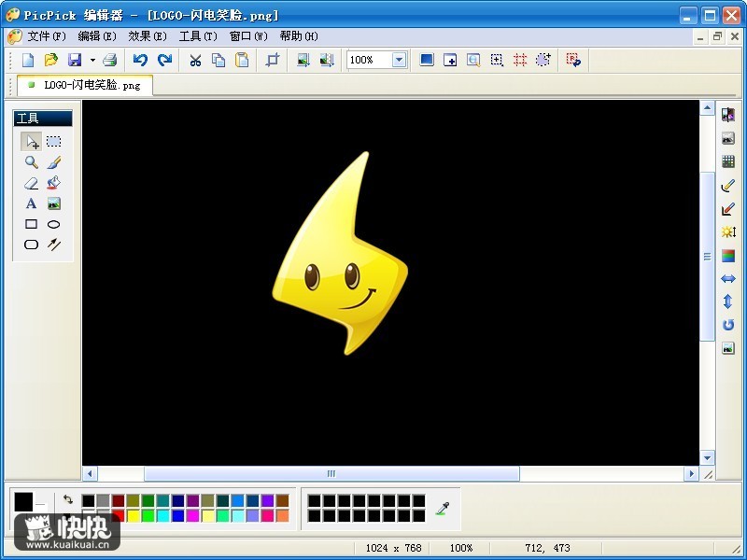Open a file using the folder icon
Viewport: 747px width, 560px height.
[51, 60]
